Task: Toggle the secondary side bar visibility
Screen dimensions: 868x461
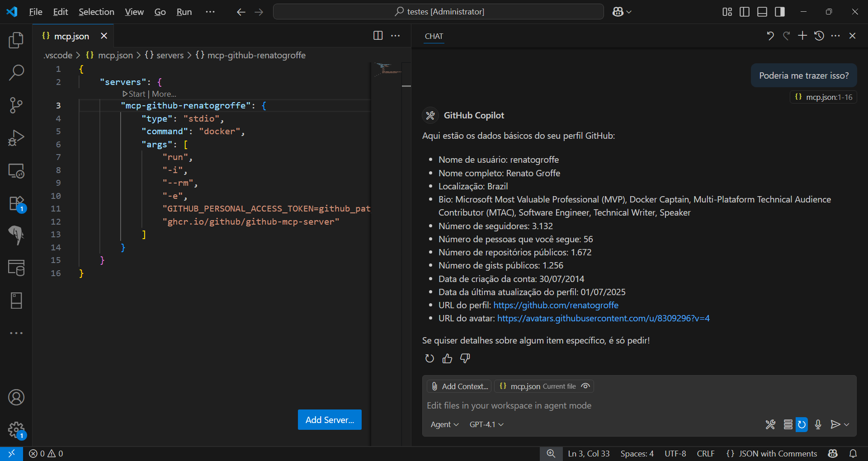Action: (x=780, y=12)
